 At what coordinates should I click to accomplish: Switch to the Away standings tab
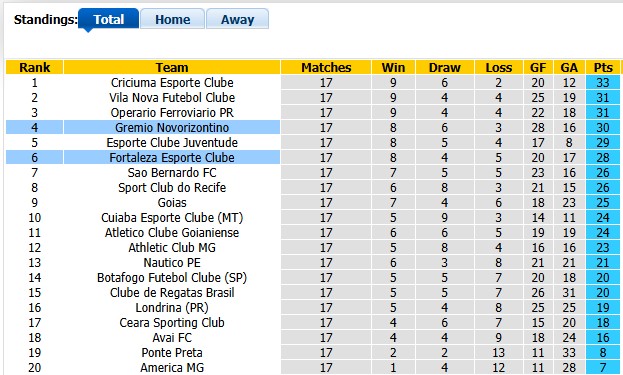(x=237, y=19)
